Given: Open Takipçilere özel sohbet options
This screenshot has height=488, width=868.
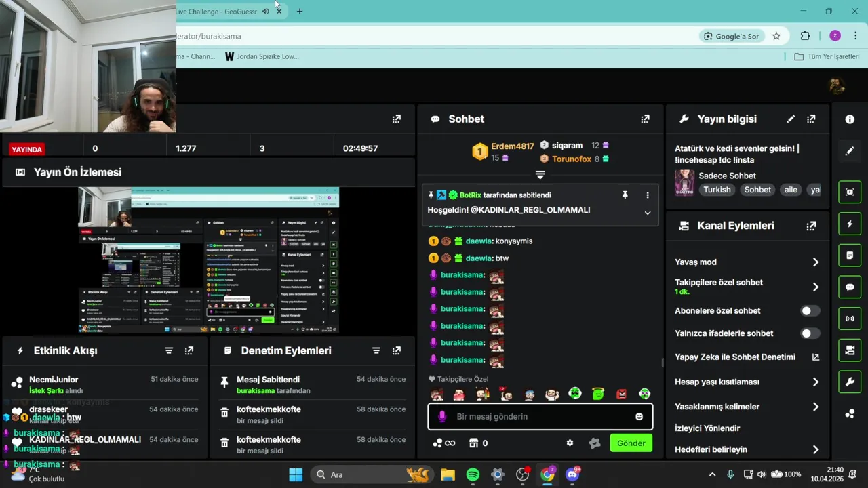Looking at the screenshot, I should [747, 287].
